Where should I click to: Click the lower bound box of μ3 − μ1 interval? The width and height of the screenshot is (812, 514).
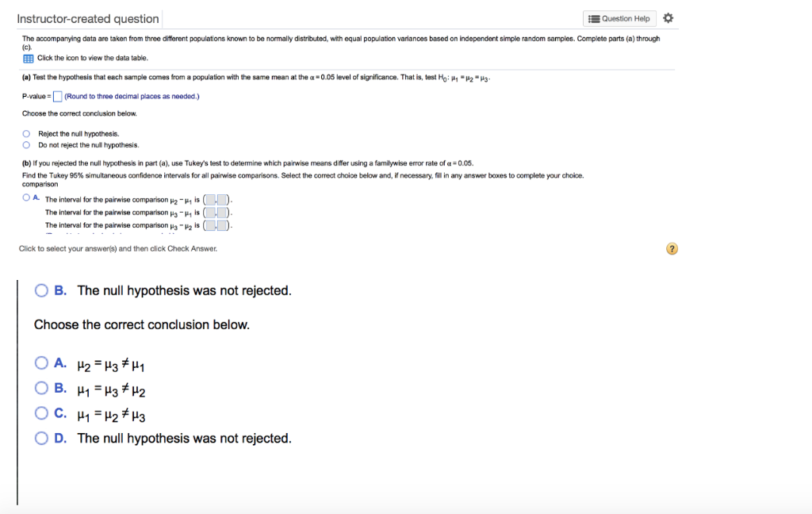coord(210,212)
